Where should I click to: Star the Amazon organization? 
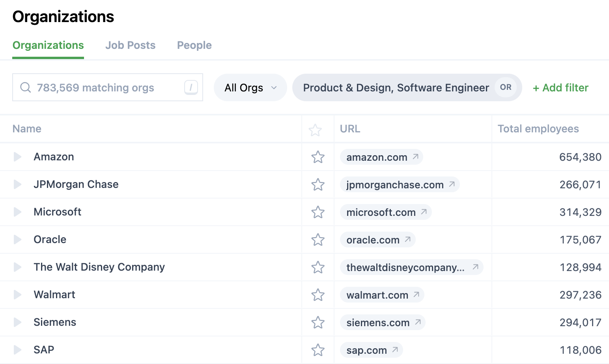(x=318, y=157)
